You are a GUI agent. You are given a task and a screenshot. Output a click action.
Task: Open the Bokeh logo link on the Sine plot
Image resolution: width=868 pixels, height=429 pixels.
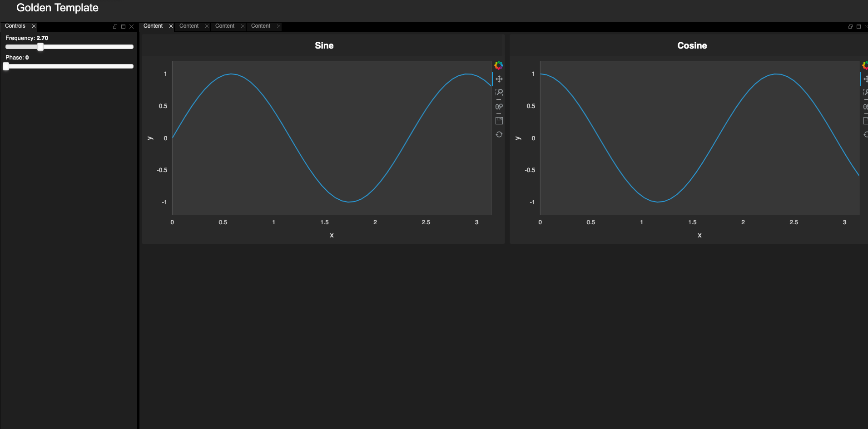coord(499,65)
